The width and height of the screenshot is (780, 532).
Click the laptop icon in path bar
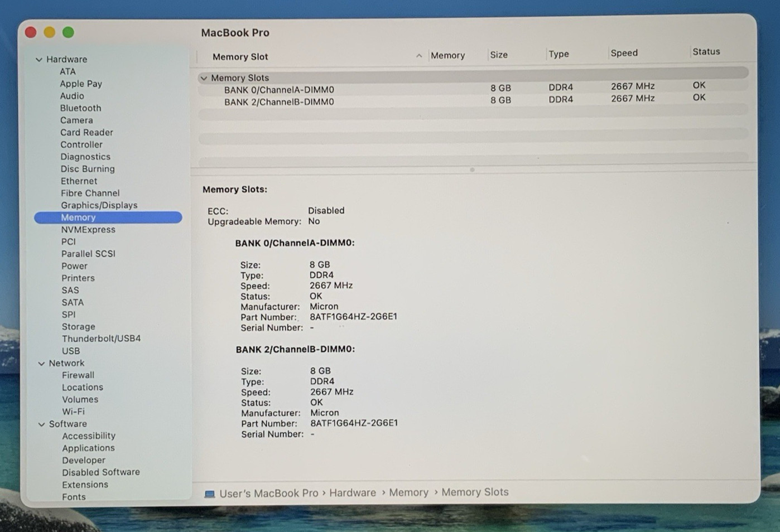210,494
